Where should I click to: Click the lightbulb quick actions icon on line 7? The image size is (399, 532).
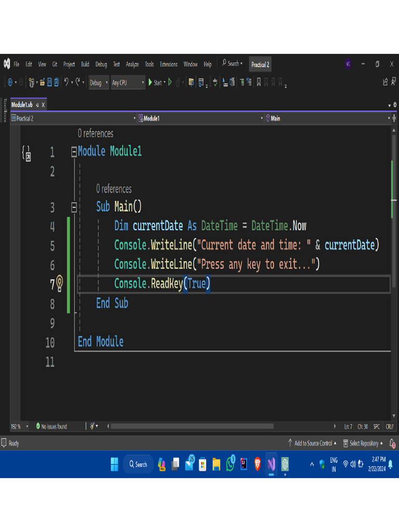pyautogui.click(x=60, y=283)
